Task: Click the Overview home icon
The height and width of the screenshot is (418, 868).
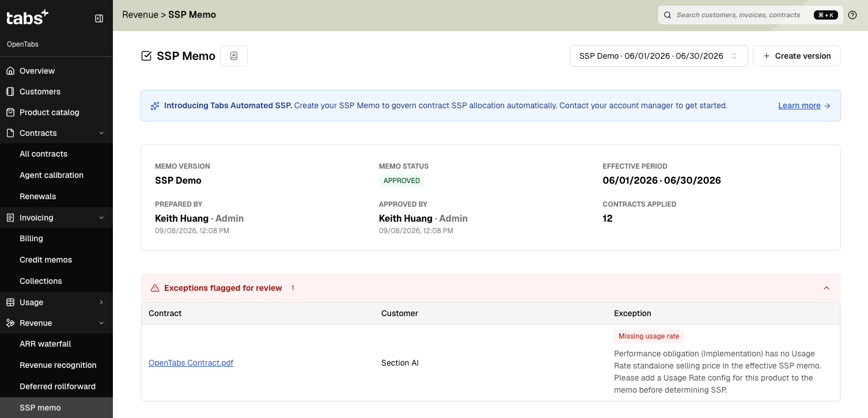Action: pos(10,71)
